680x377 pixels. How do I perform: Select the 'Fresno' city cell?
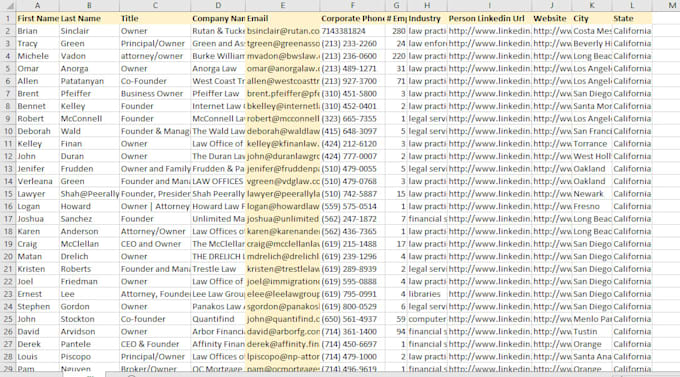point(592,207)
